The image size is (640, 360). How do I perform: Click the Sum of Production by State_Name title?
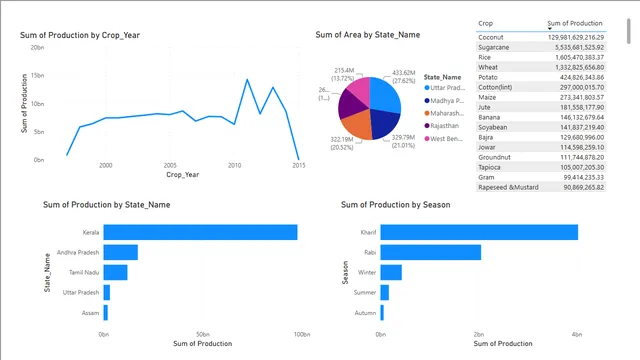(x=107, y=205)
